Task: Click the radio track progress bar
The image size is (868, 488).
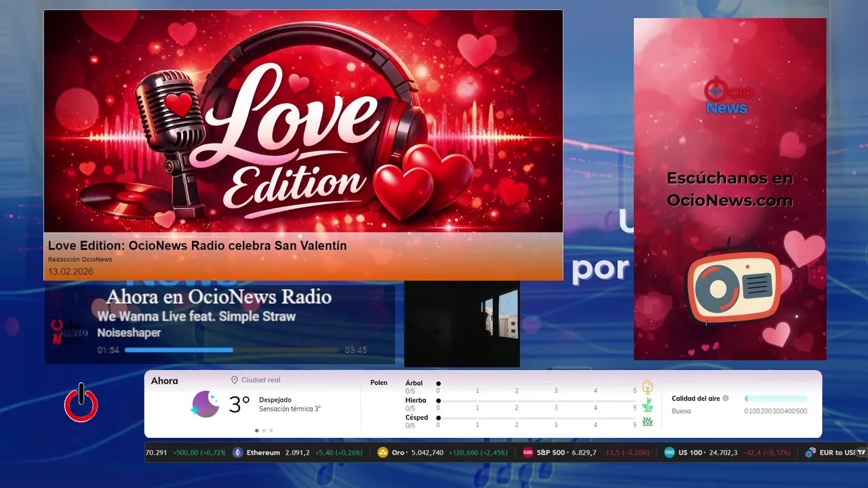Action: click(x=231, y=350)
